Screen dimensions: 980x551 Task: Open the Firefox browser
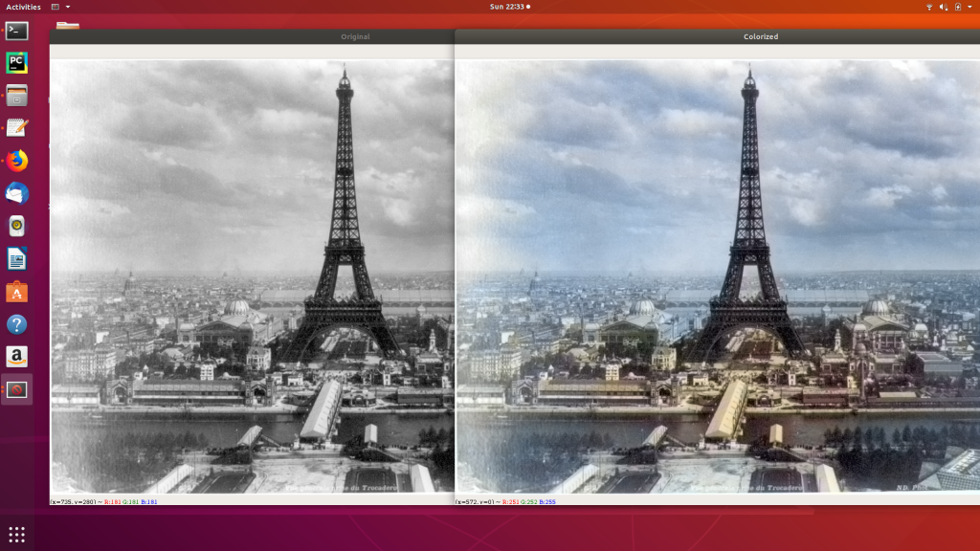(x=16, y=161)
